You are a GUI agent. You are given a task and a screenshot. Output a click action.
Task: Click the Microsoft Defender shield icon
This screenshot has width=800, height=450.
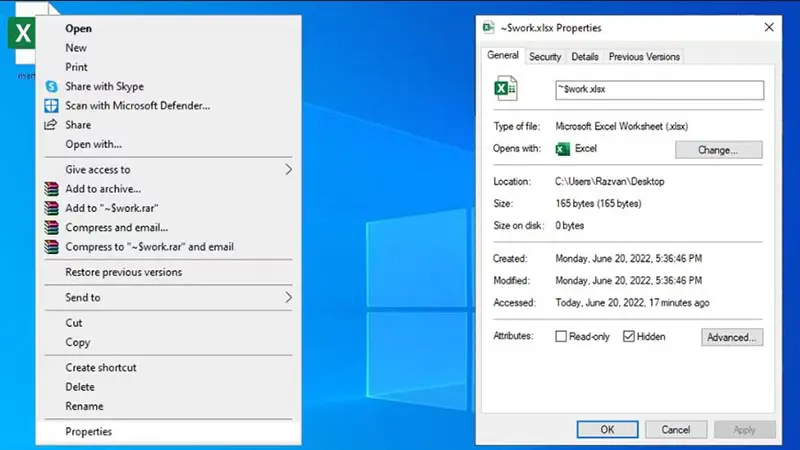pyautogui.click(x=52, y=106)
